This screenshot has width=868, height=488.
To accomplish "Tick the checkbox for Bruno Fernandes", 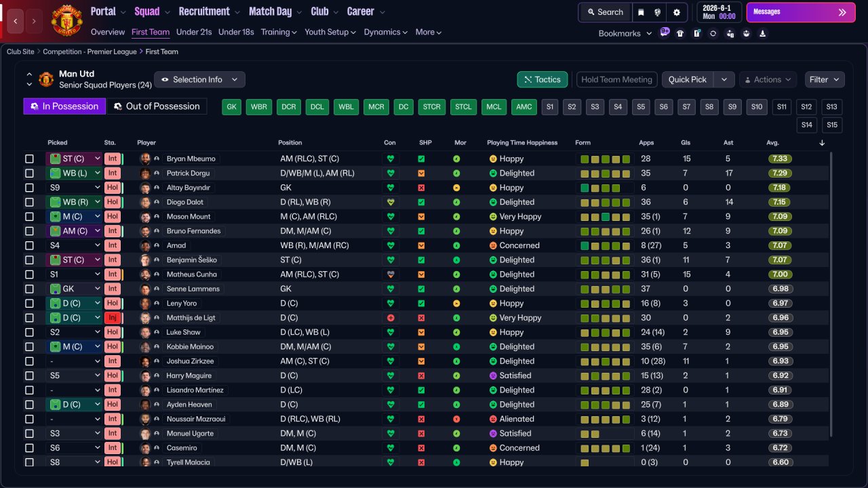I will [29, 231].
